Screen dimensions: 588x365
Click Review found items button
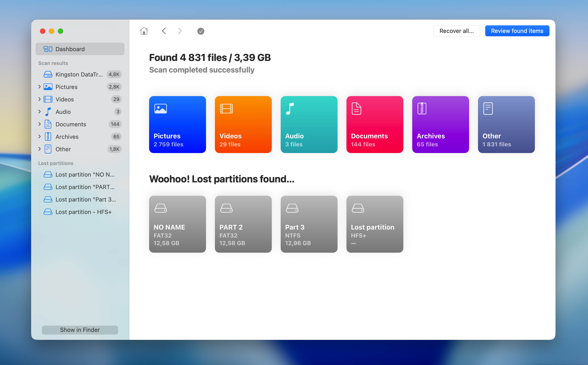click(x=517, y=31)
